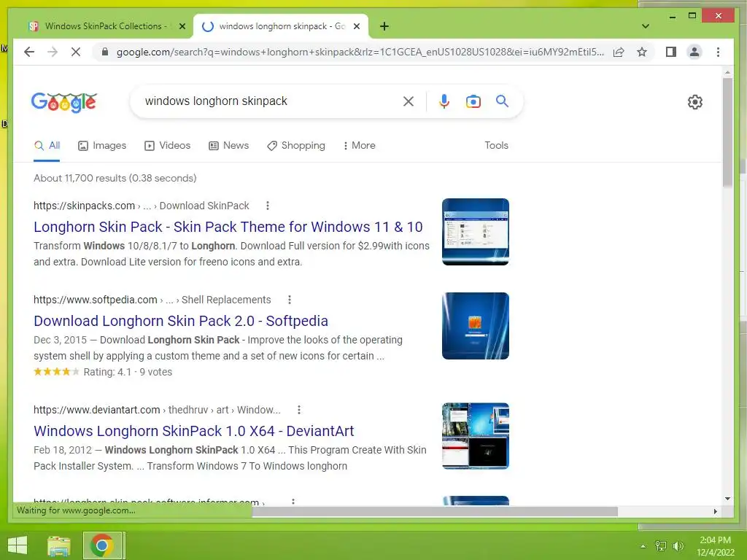Image resolution: width=747 pixels, height=560 pixels.
Task: Expand the More search filters menu
Action: 359,145
